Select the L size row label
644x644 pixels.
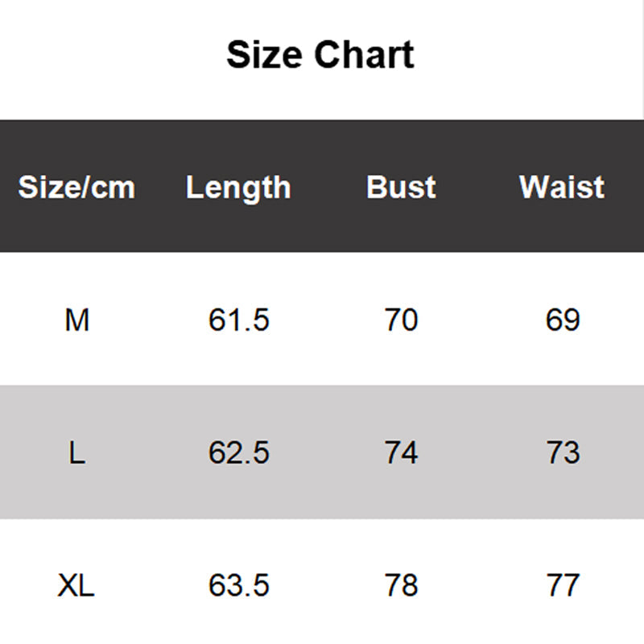[x=76, y=453]
